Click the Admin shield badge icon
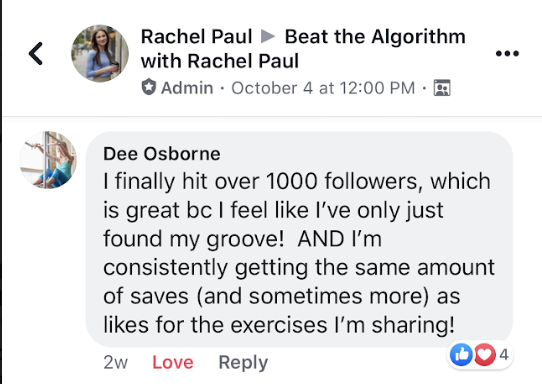 pos(149,87)
